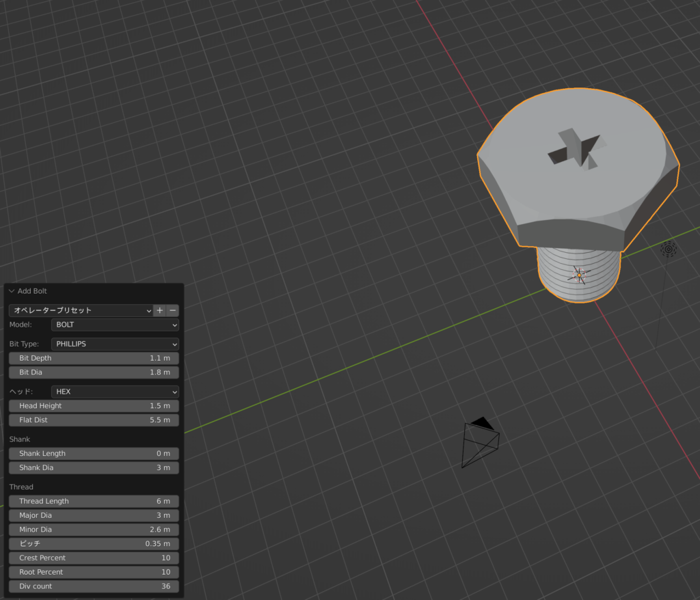Select the camera object in viewport
Screen dimensions: 700x600
(480, 444)
